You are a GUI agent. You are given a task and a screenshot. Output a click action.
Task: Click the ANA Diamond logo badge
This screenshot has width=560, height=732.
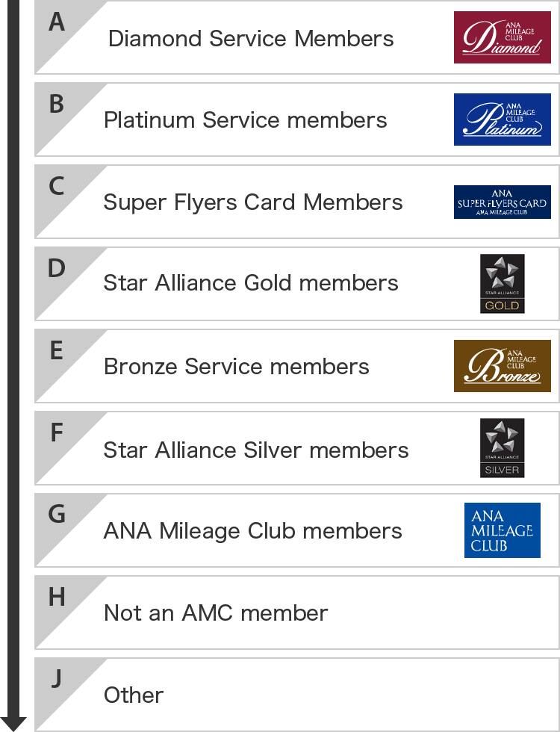pos(502,37)
